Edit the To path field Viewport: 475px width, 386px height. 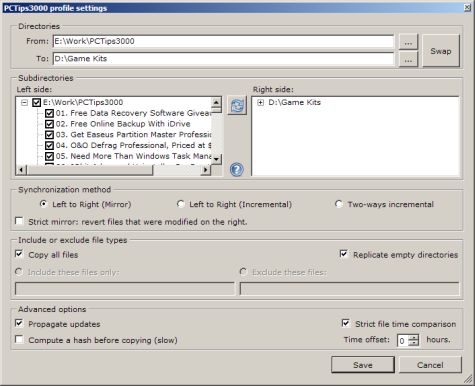223,59
